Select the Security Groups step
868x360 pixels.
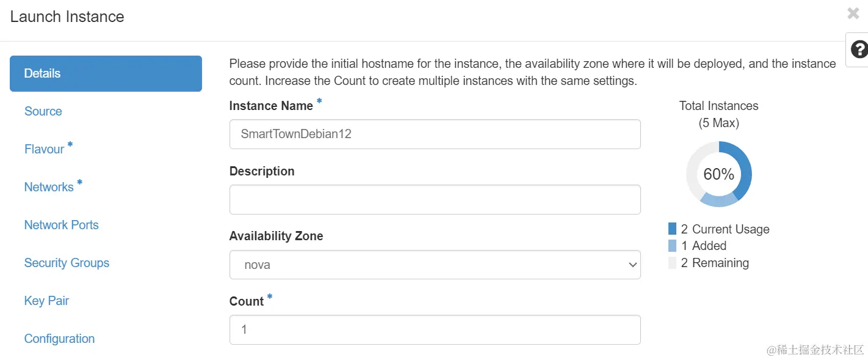pos(67,263)
